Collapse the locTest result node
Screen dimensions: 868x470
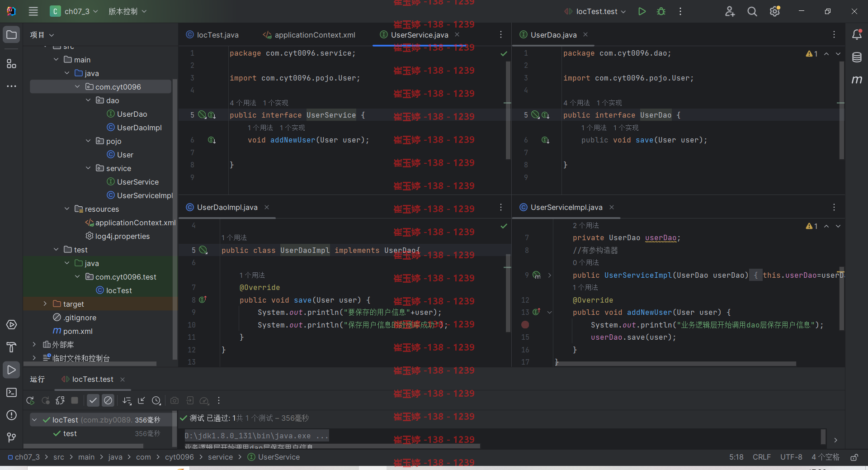click(x=34, y=420)
